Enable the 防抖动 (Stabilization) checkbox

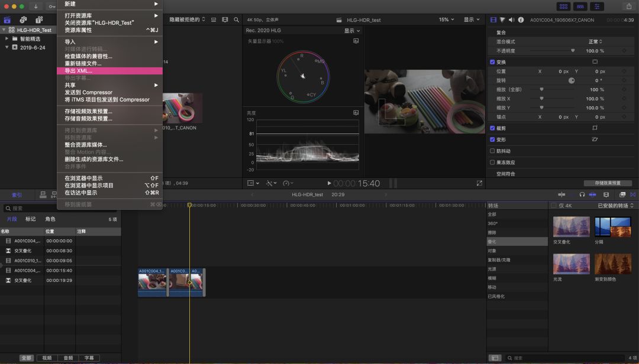492,151
